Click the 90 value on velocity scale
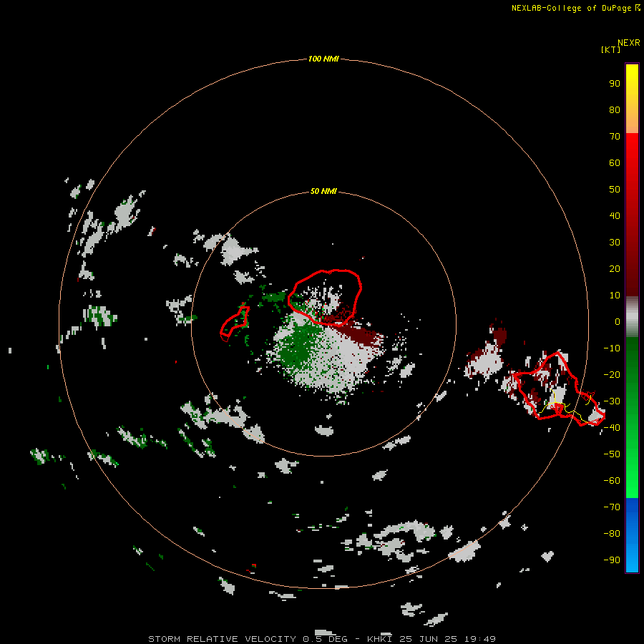The width and height of the screenshot is (644, 644). click(x=615, y=84)
